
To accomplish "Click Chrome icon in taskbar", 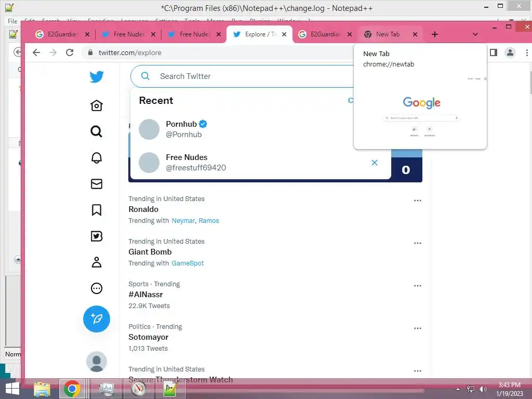I will [72, 389].
